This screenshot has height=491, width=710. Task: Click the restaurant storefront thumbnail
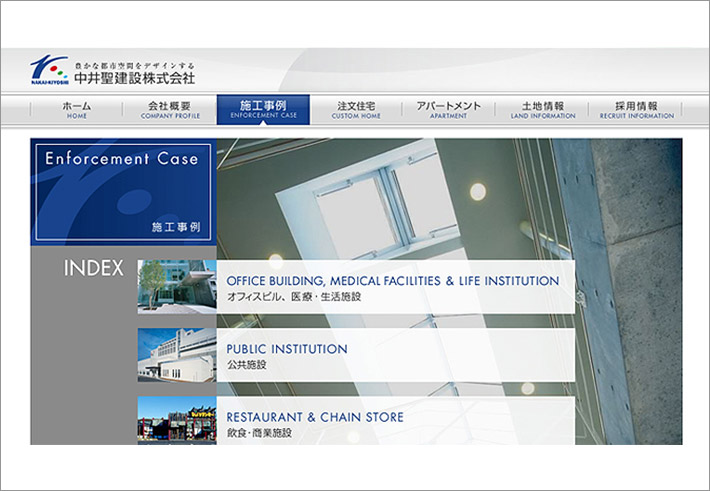tap(176, 420)
